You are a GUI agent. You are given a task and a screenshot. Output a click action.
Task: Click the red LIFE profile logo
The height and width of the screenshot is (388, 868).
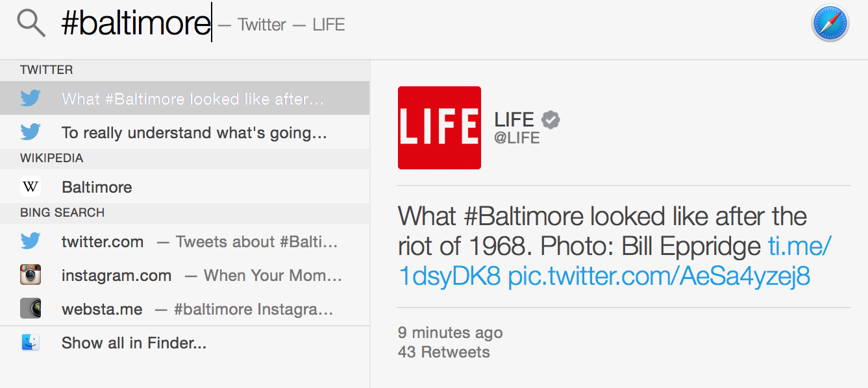(x=439, y=128)
